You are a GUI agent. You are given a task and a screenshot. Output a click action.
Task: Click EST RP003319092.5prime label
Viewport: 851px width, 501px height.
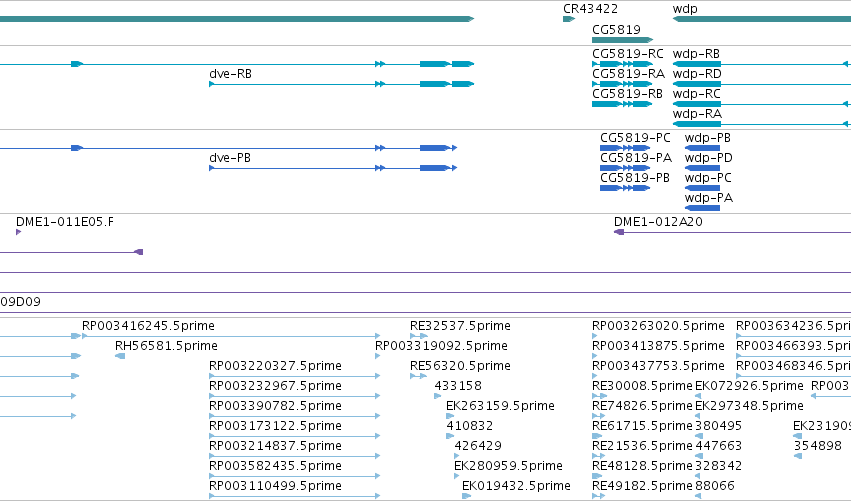pos(441,346)
